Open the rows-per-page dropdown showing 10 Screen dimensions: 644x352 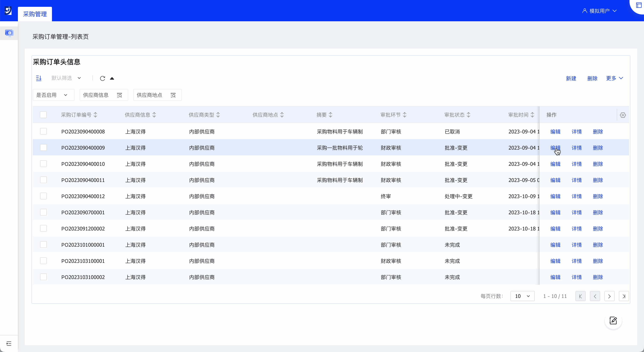pyautogui.click(x=522, y=296)
